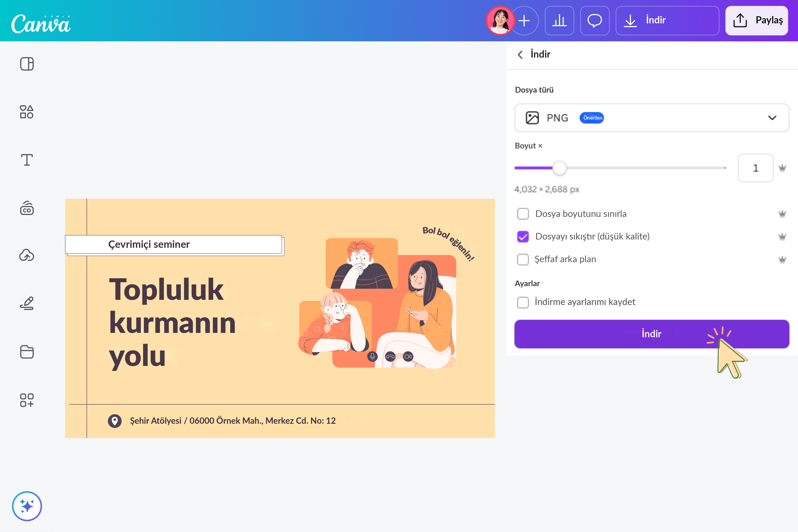Image resolution: width=798 pixels, height=532 pixels.
Task: Click the crown icon beside Şeffaf arka plan
Action: 782,259
